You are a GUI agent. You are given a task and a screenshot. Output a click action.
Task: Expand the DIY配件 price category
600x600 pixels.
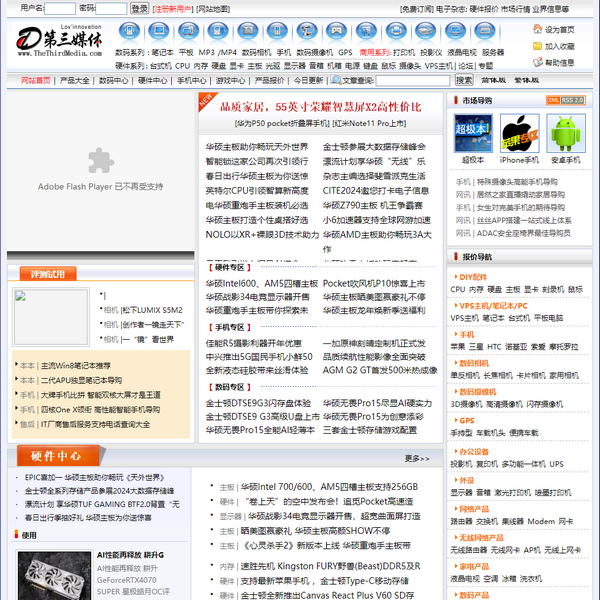[473, 276]
